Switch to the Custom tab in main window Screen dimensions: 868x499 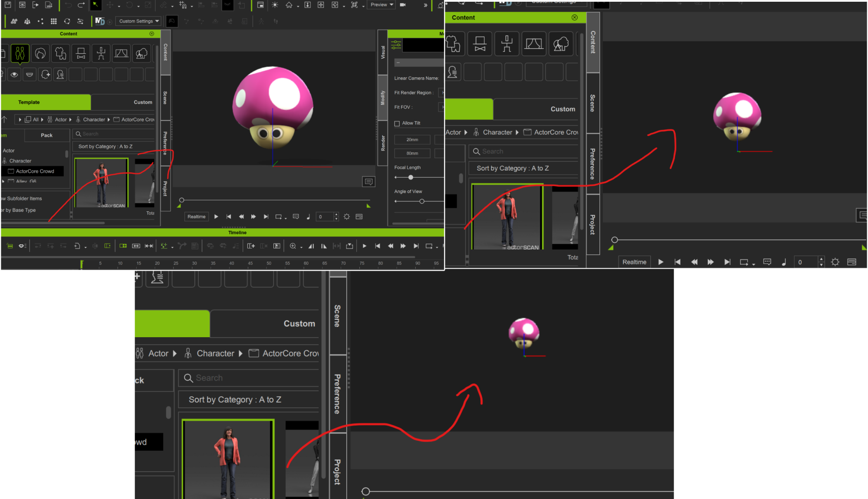click(123, 102)
